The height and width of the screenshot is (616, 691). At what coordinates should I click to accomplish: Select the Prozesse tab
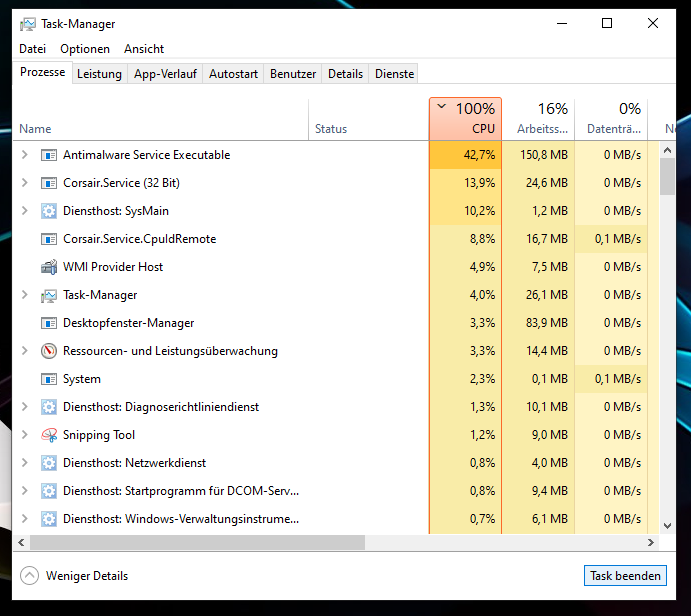pos(43,72)
